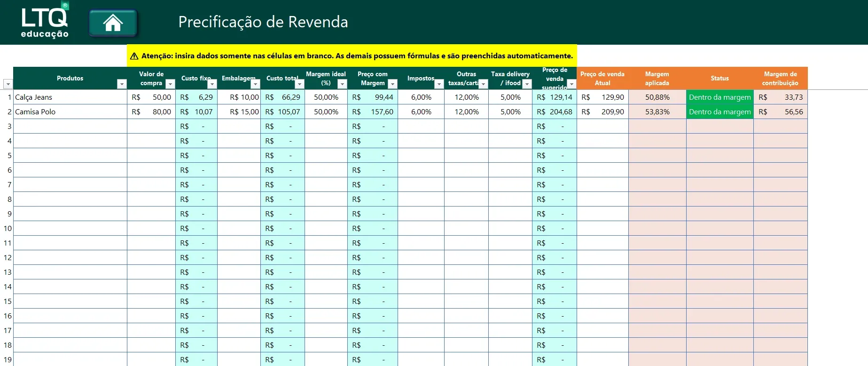
Task: Open the Valor de compra filter dropdown
Action: (171, 84)
